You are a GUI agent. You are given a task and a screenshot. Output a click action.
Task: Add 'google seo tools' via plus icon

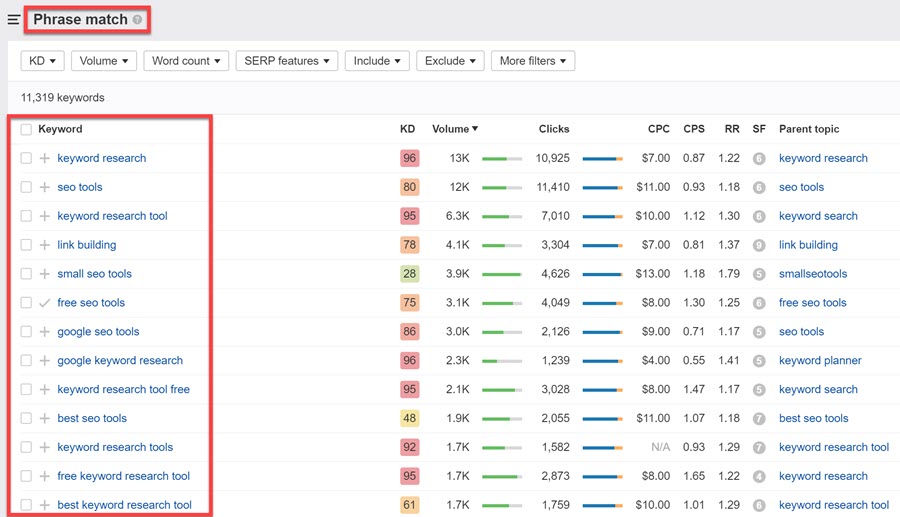tap(44, 332)
